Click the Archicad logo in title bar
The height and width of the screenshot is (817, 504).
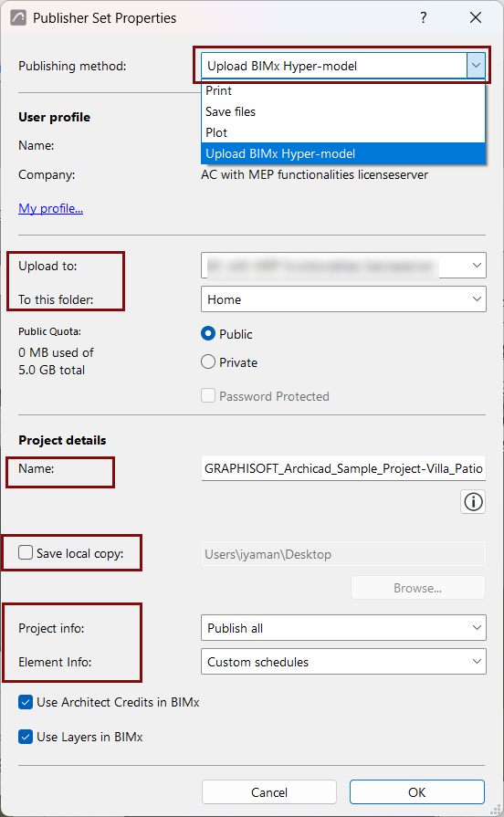tap(18, 17)
